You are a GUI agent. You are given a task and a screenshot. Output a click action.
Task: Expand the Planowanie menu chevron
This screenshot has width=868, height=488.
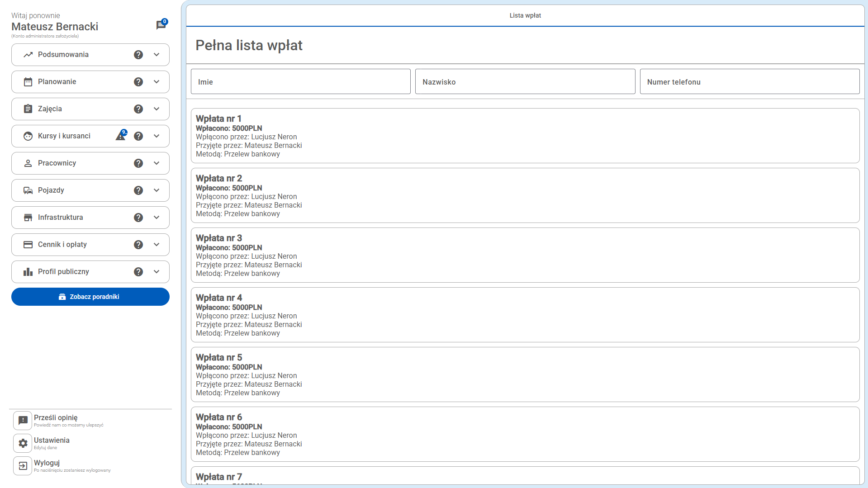(x=157, y=82)
